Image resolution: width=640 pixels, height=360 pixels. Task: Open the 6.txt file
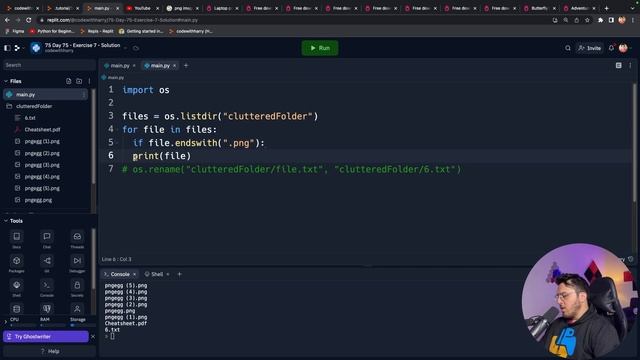pyautogui.click(x=30, y=118)
